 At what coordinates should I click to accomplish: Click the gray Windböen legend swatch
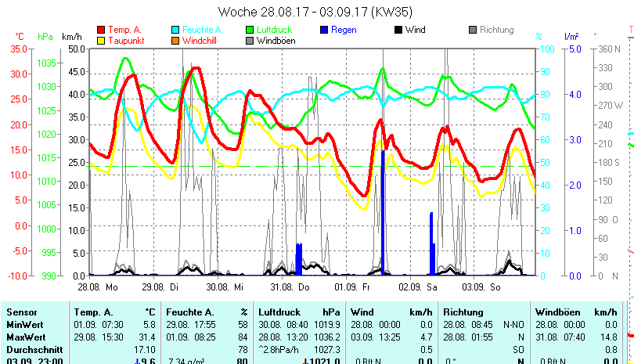tap(250, 41)
